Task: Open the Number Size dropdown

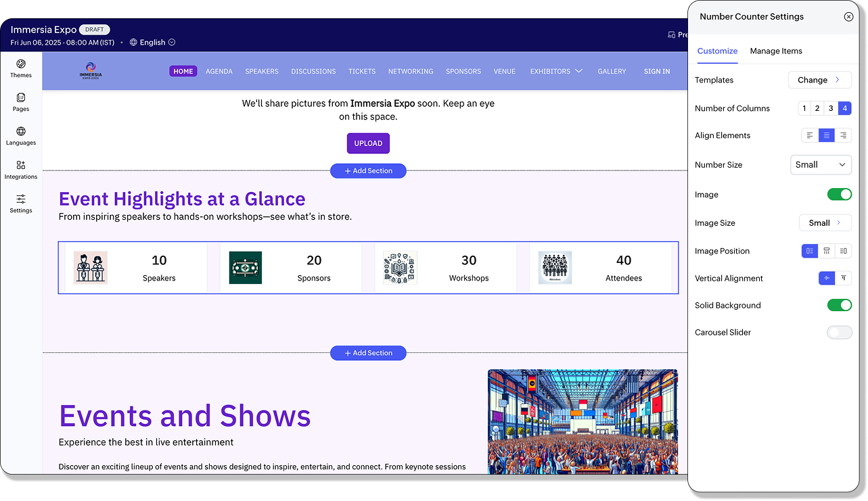Action: pyautogui.click(x=821, y=165)
